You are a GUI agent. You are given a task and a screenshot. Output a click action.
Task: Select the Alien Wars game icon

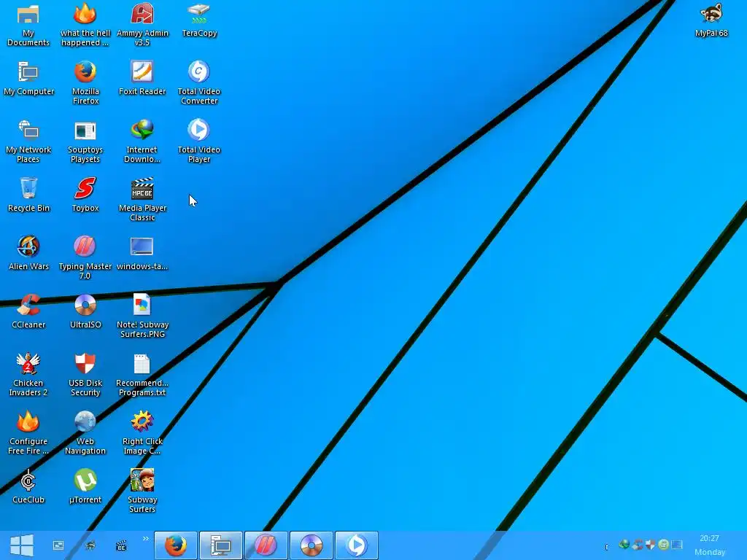pos(28,253)
